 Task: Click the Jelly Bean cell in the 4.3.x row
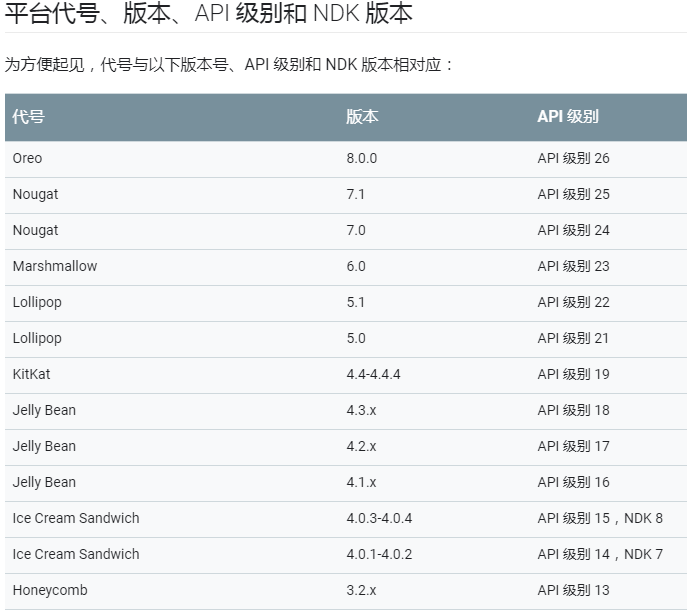(x=44, y=410)
